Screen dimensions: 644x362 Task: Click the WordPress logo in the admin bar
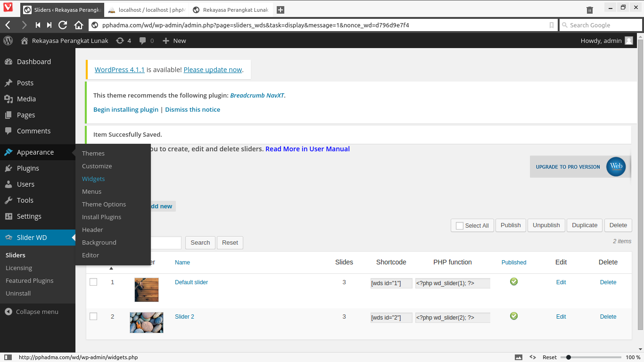coord(8,41)
